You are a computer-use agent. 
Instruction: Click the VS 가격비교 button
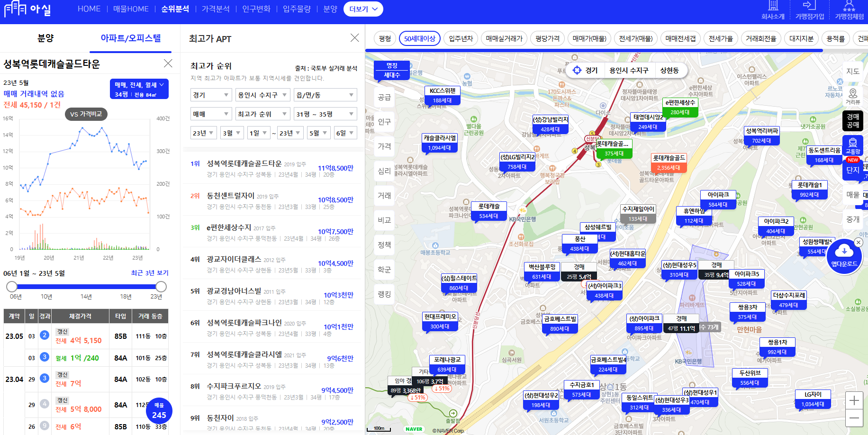(x=86, y=114)
